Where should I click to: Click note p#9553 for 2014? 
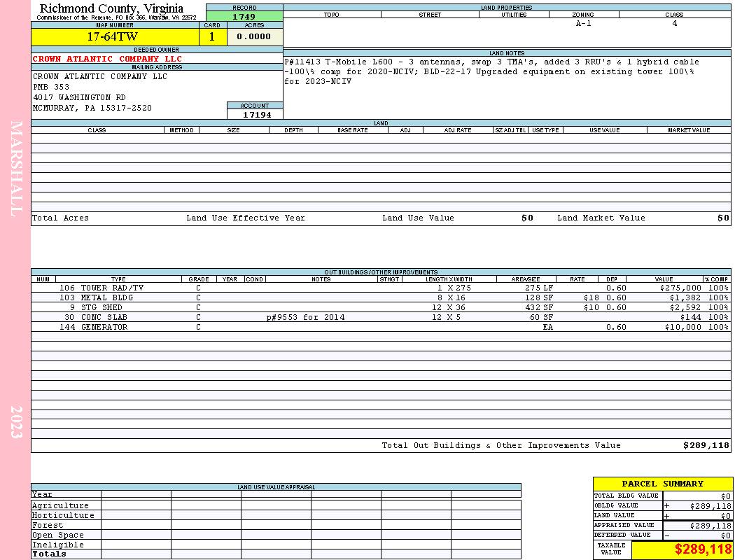tap(306, 317)
